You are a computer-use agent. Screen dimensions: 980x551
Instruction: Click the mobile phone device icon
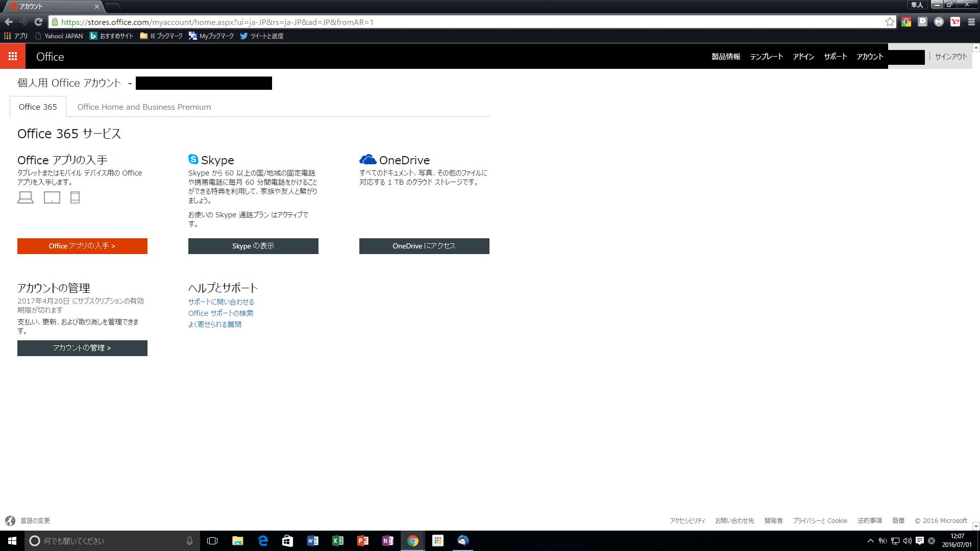(x=75, y=197)
